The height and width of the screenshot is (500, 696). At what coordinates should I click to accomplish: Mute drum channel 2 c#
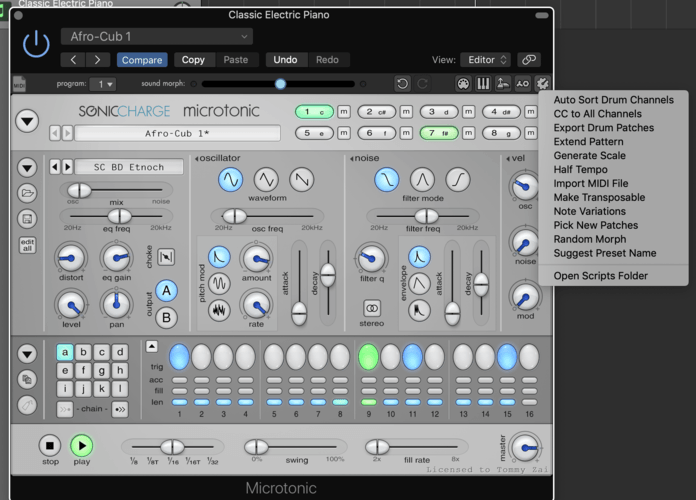406,112
